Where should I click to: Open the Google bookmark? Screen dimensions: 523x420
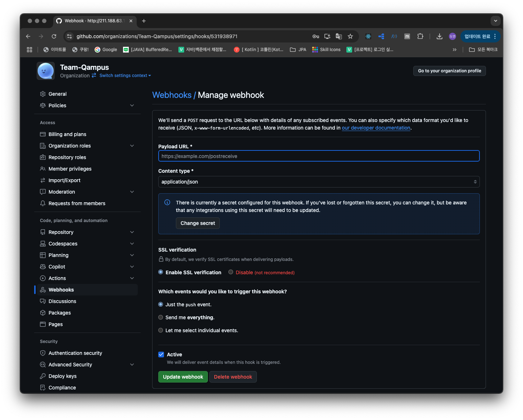point(106,50)
